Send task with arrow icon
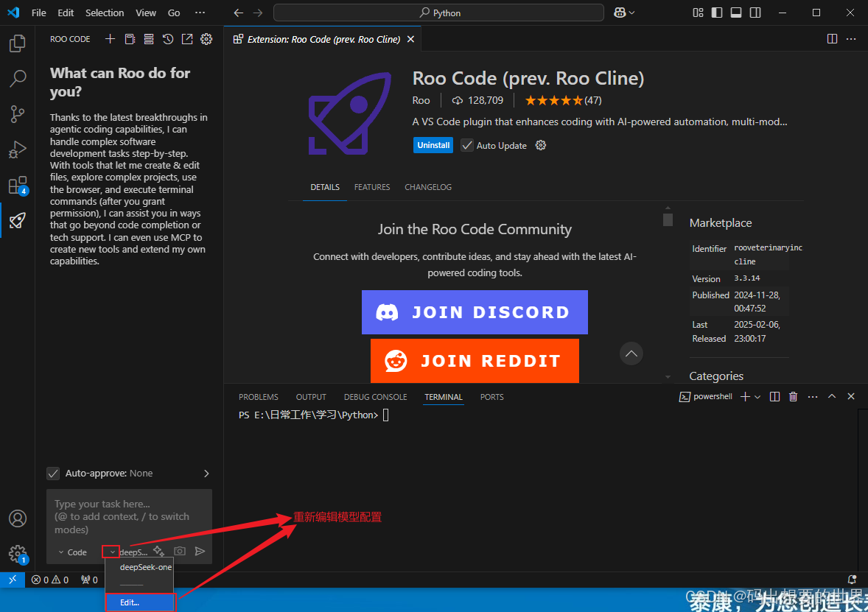Viewport: 868px width, 612px height. point(200,551)
